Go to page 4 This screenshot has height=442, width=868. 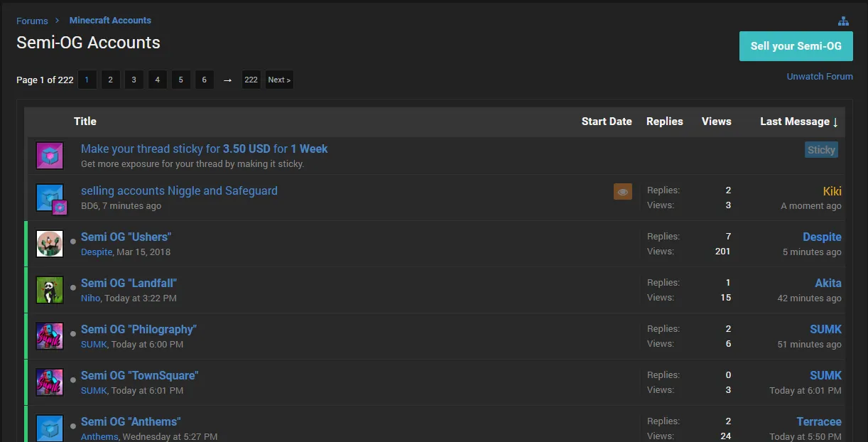157,80
